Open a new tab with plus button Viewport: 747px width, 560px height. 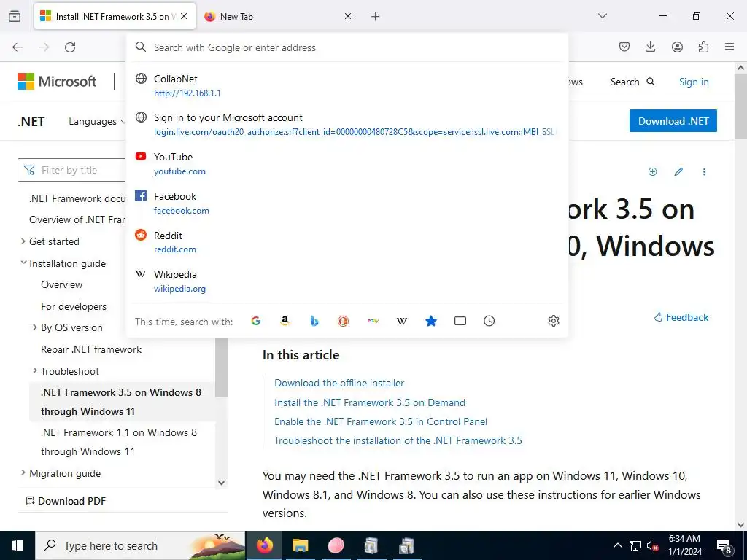[376, 16]
